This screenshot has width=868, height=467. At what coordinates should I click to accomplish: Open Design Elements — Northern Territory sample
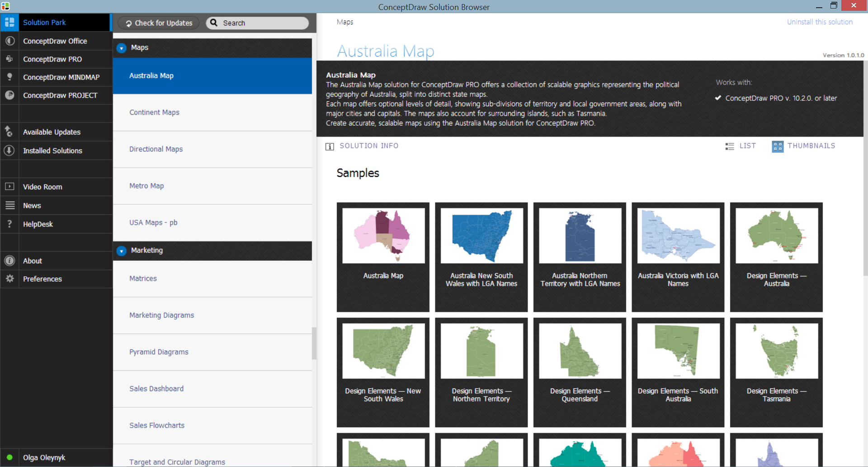coord(481,373)
